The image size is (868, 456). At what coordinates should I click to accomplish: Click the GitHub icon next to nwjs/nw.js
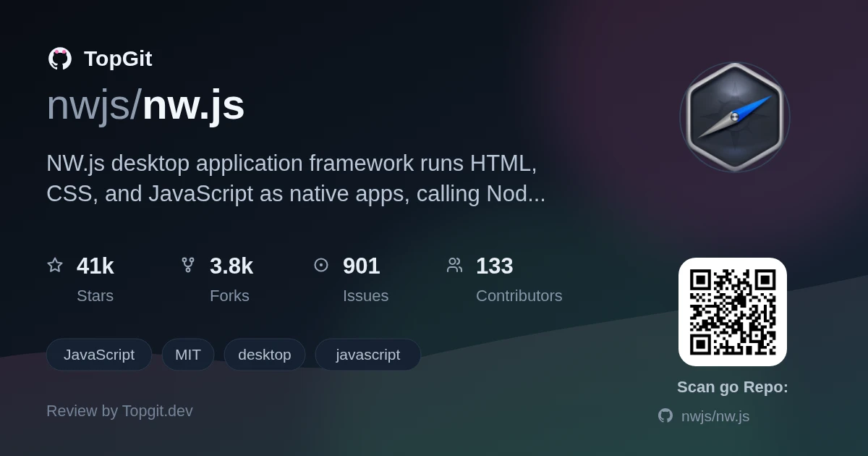coord(665,415)
